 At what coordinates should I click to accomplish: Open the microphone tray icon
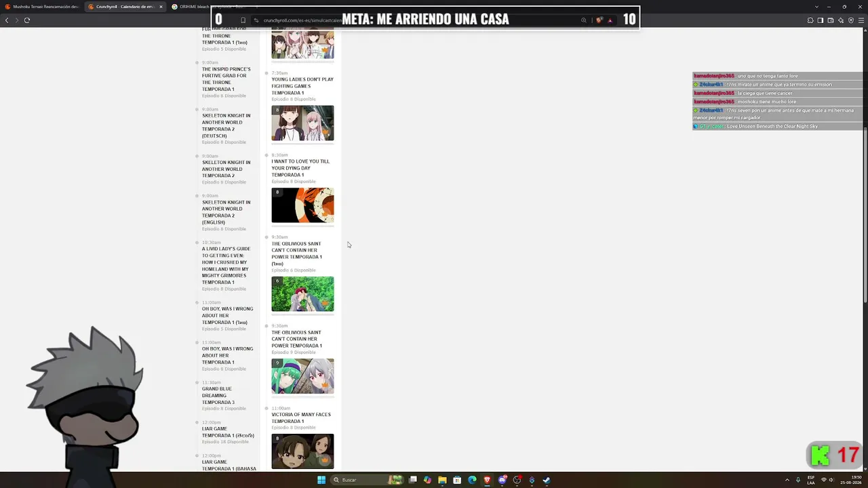tap(798, 480)
